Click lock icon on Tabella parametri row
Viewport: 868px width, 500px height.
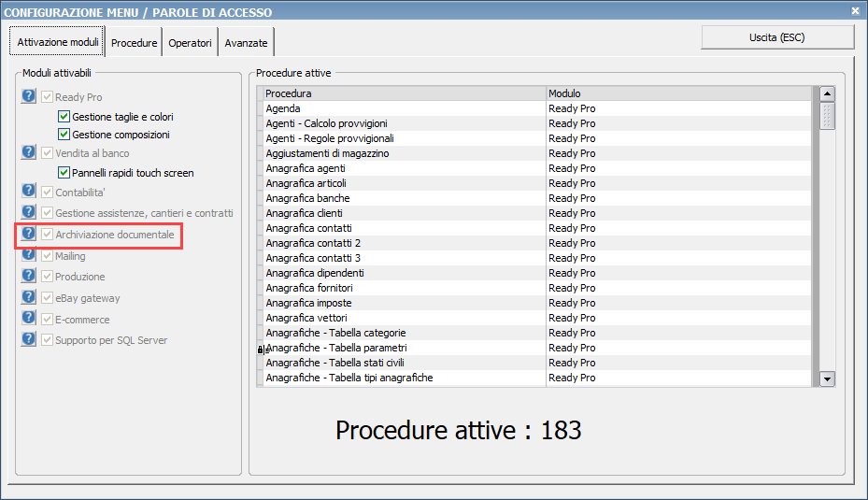click(260, 350)
